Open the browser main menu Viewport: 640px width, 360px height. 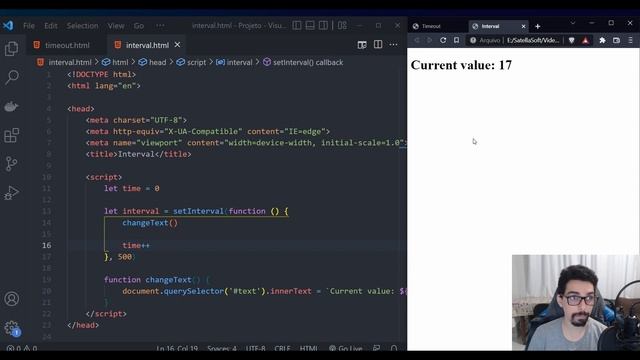pyautogui.click(x=631, y=40)
